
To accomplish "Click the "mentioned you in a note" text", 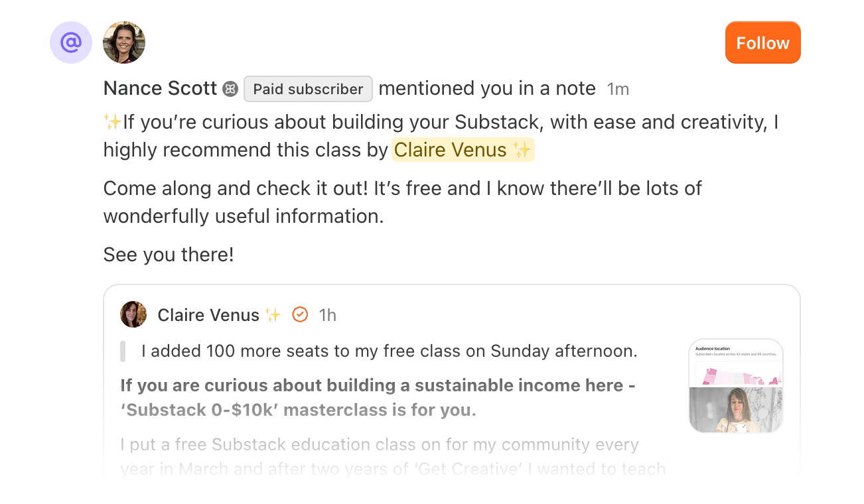I will click(486, 89).
